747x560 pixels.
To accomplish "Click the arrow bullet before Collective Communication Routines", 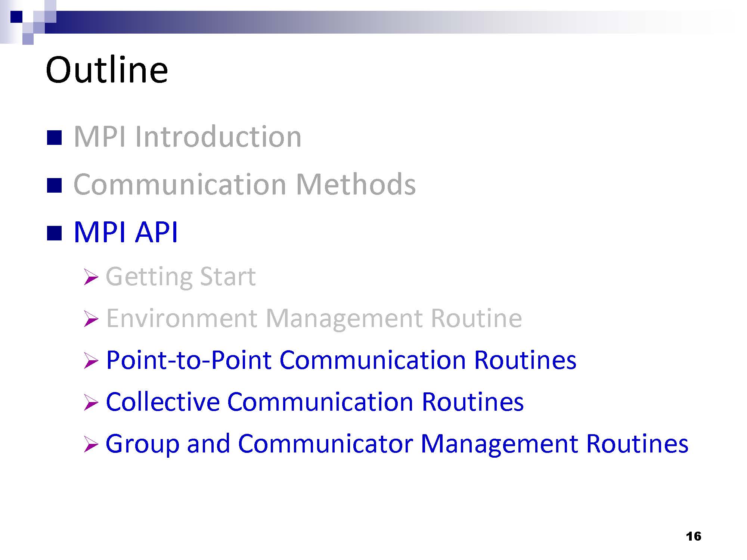I will [x=91, y=403].
